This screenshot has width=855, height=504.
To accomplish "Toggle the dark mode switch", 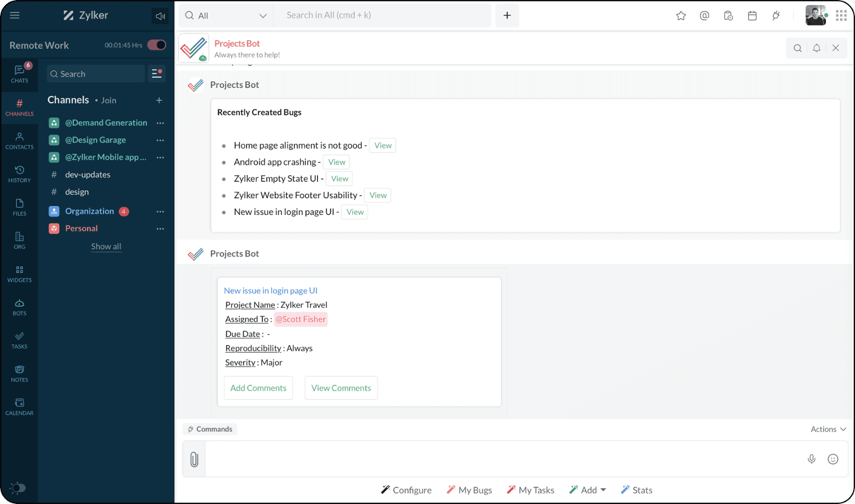I will (x=18, y=488).
